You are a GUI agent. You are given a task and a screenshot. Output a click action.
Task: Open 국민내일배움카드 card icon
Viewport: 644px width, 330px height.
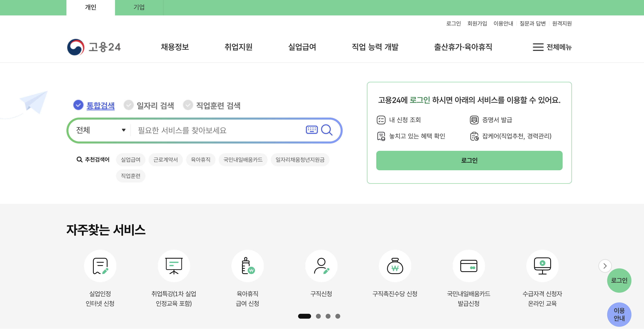click(468, 266)
